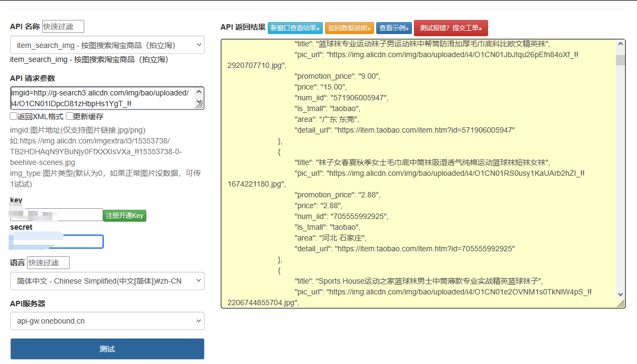Click the result panel scroll down arrow
Image resolution: width=637 pixels, height=364 pixels.
click(x=620, y=294)
